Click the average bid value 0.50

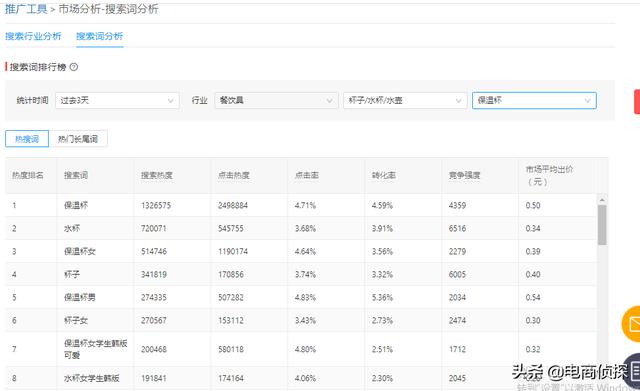pos(533,205)
